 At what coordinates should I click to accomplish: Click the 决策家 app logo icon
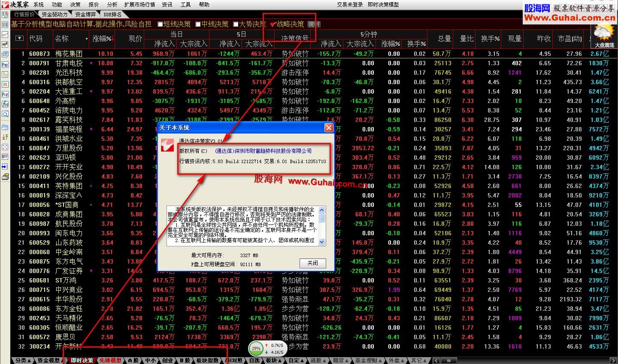pyautogui.click(x=5, y=4)
